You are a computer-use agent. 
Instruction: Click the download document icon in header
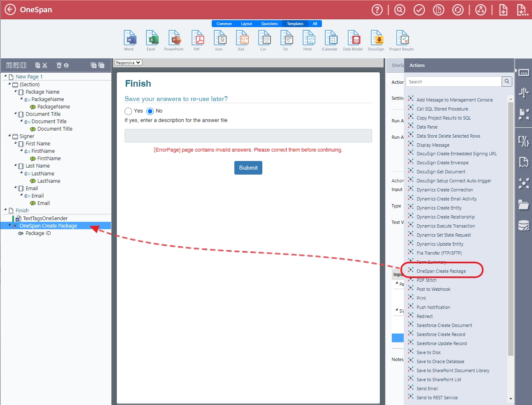pos(503,10)
